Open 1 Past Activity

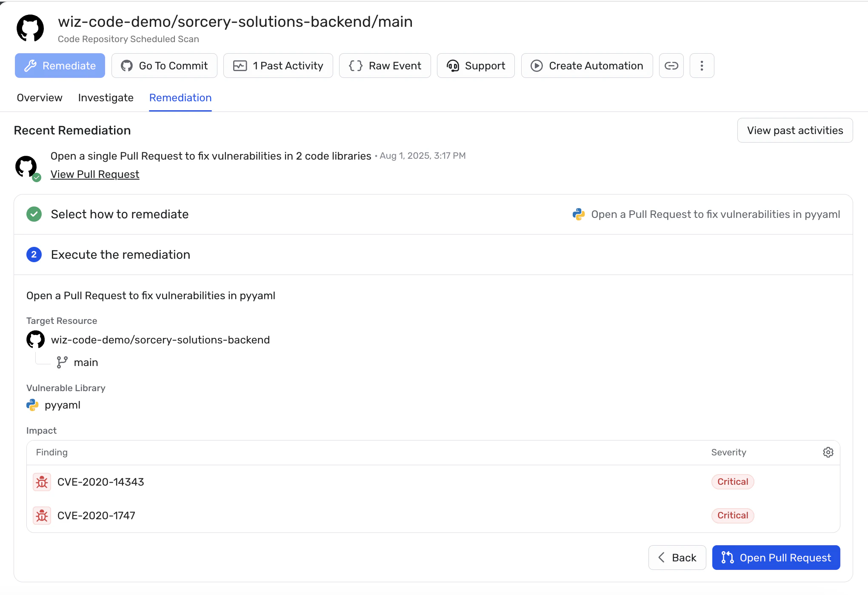coord(278,66)
